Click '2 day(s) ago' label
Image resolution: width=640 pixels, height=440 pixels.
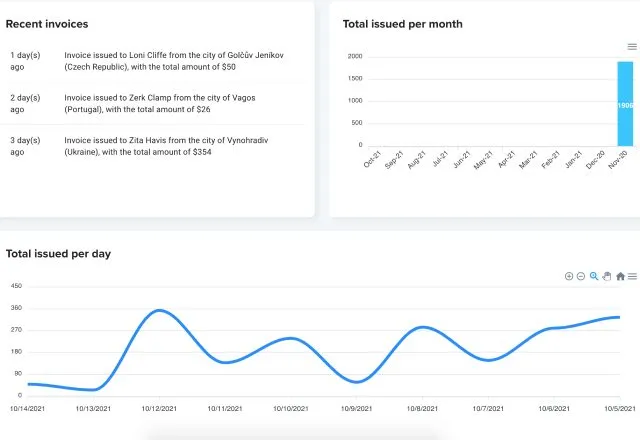(x=25, y=103)
